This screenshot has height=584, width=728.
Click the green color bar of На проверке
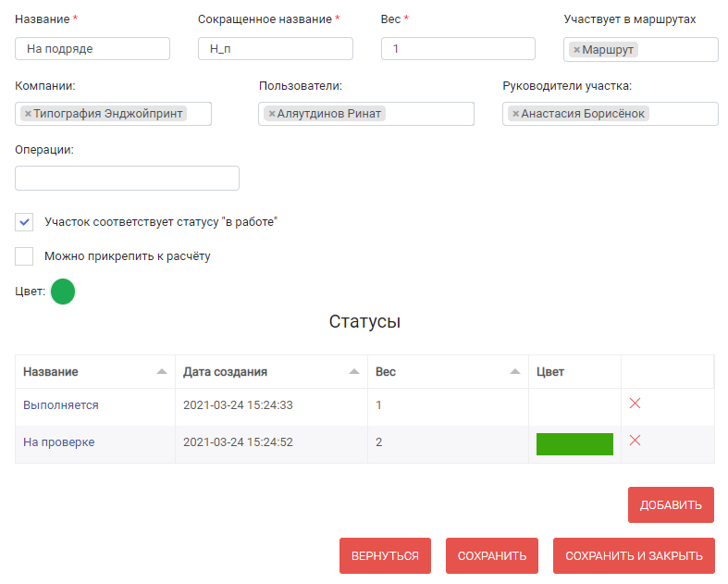coord(574,444)
